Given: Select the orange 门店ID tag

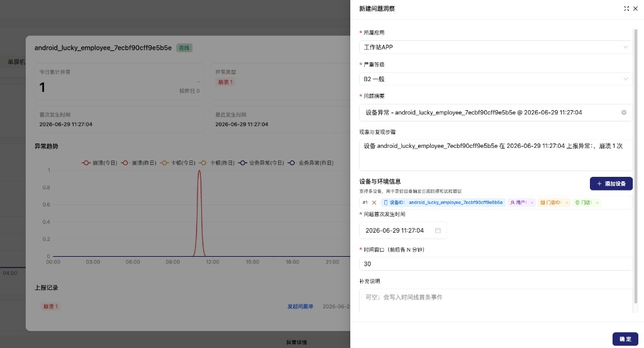Looking at the screenshot, I should [554, 203].
